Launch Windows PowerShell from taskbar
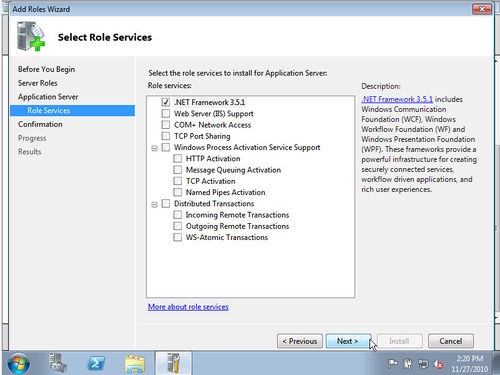This screenshot has width=500, height=375. 96,363
